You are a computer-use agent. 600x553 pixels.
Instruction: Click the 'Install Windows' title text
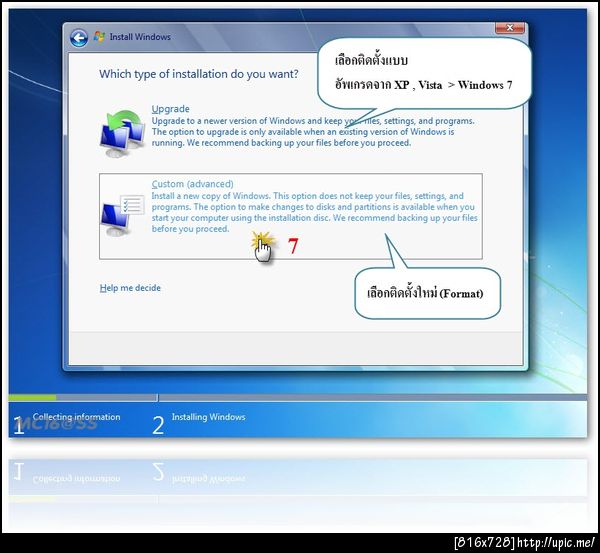(140, 37)
